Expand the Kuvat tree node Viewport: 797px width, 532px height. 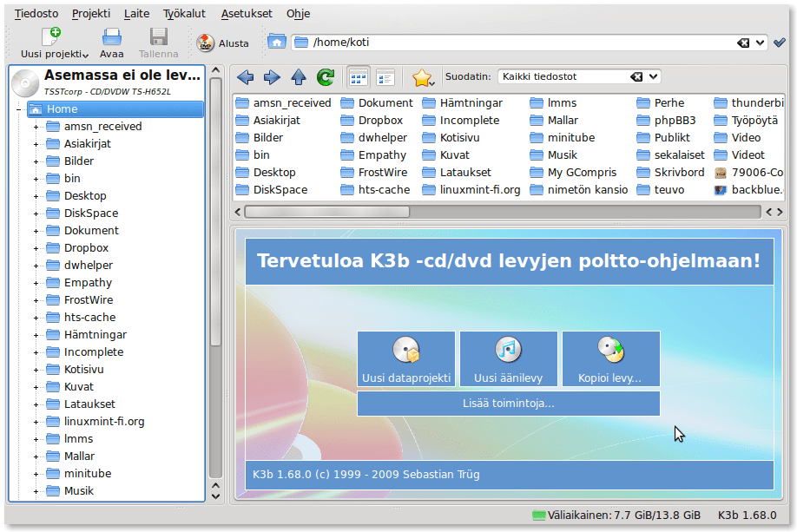tap(36, 387)
